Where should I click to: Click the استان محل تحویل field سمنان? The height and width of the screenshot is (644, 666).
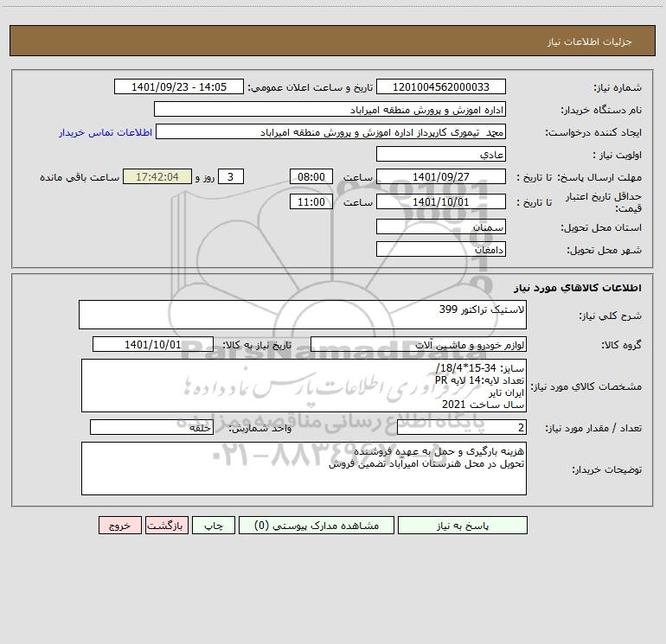click(x=441, y=226)
